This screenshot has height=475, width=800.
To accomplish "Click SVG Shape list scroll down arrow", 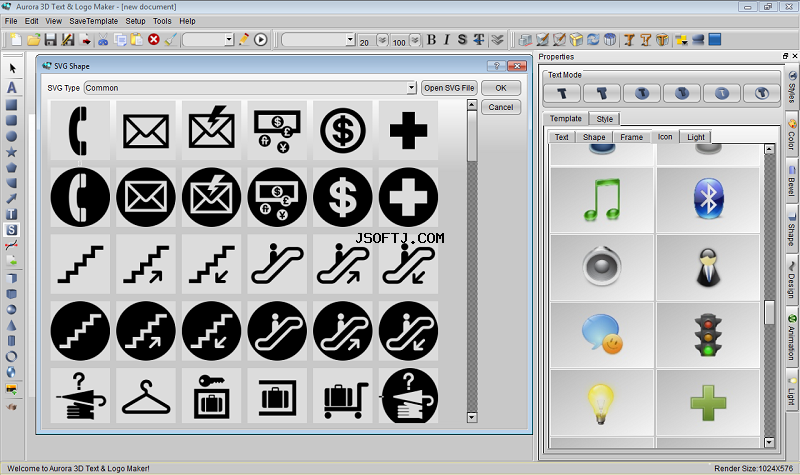I will (472, 417).
